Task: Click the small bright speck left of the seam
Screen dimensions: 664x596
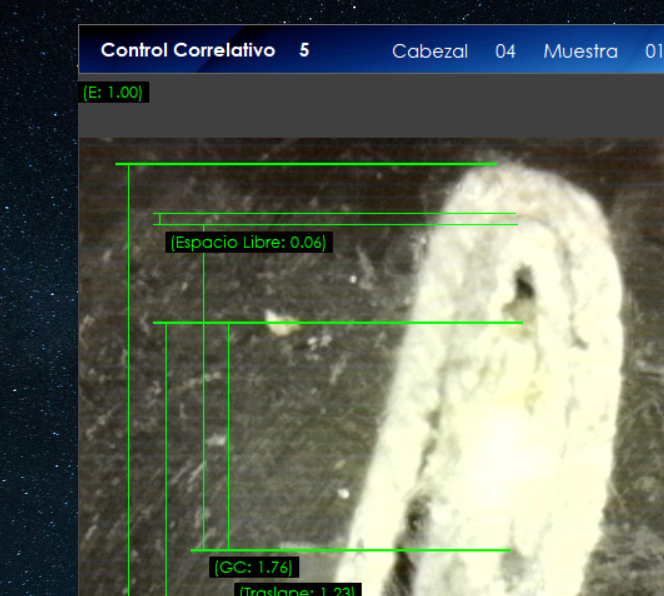Action: point(274,319)
